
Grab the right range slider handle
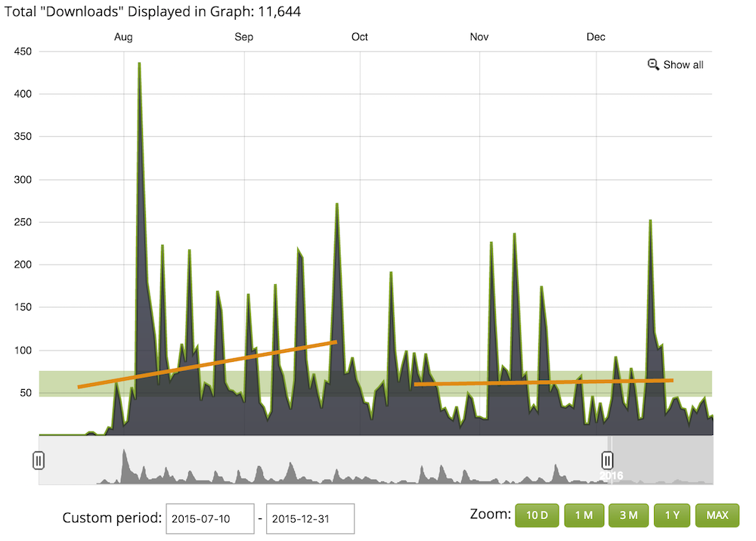pos(607,460)
